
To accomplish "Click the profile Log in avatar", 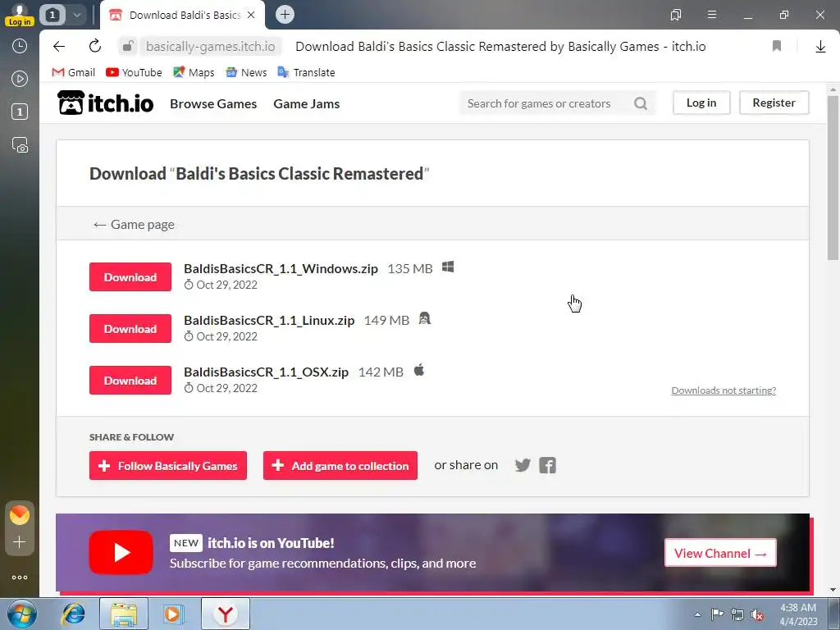I will coord(20,15).
